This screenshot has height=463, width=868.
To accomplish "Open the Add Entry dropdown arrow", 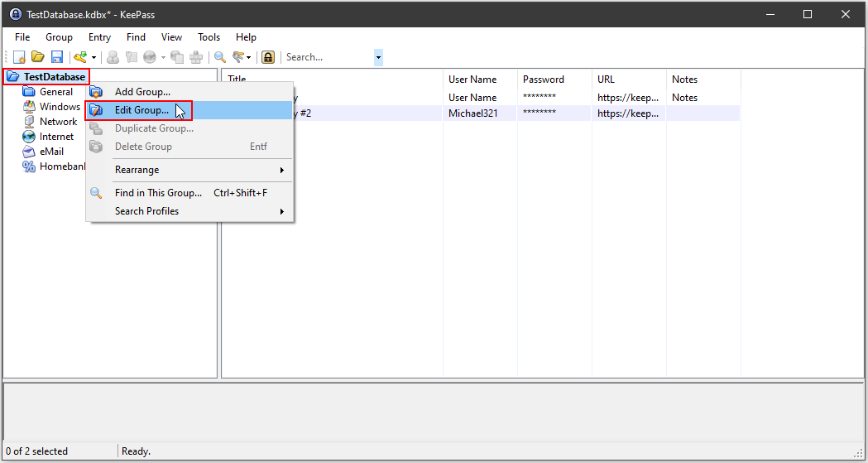I will pyautogui.click(x=94, y=57).
